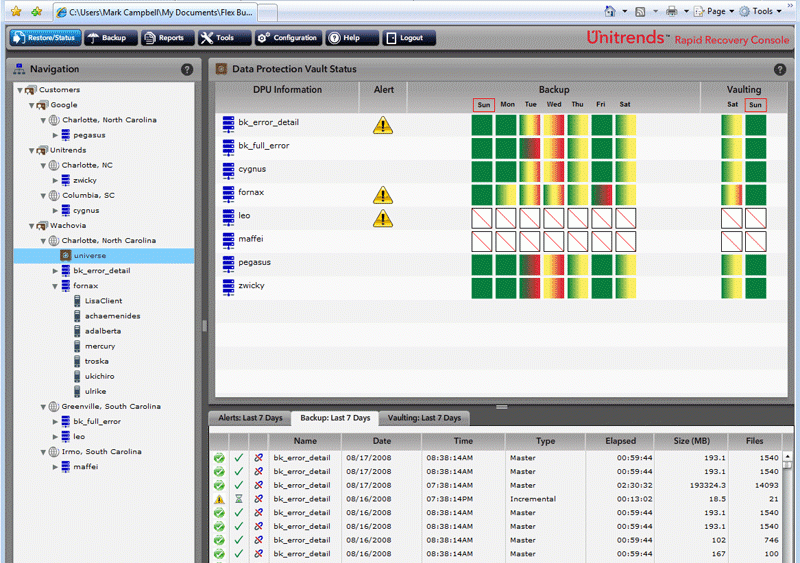800x563 pixels.
Task: Open the browser Page menu
Action: [x=714, y=11]
